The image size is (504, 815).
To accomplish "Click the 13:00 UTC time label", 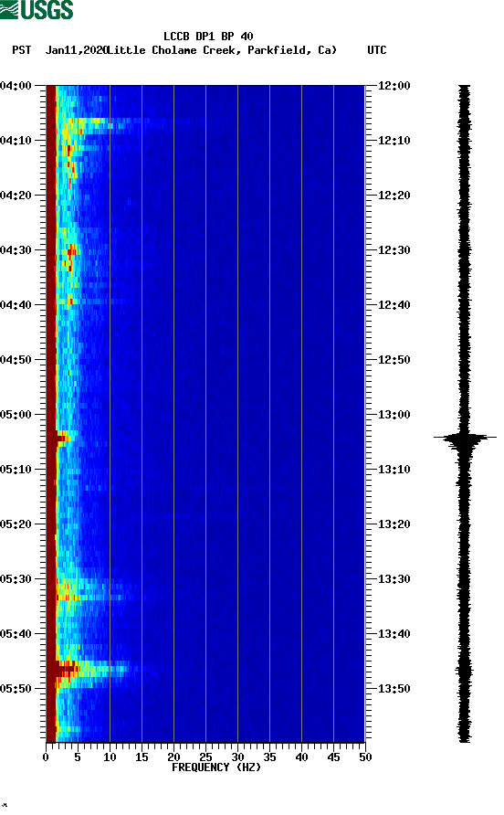I will pyautogui.click(x=394, y=415).
